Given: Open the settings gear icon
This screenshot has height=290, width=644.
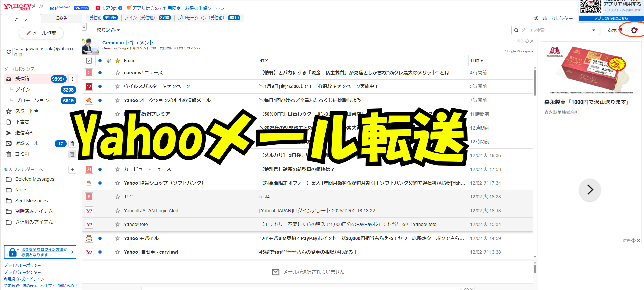Looking at the screenshot, I should [x=634, y=30].
